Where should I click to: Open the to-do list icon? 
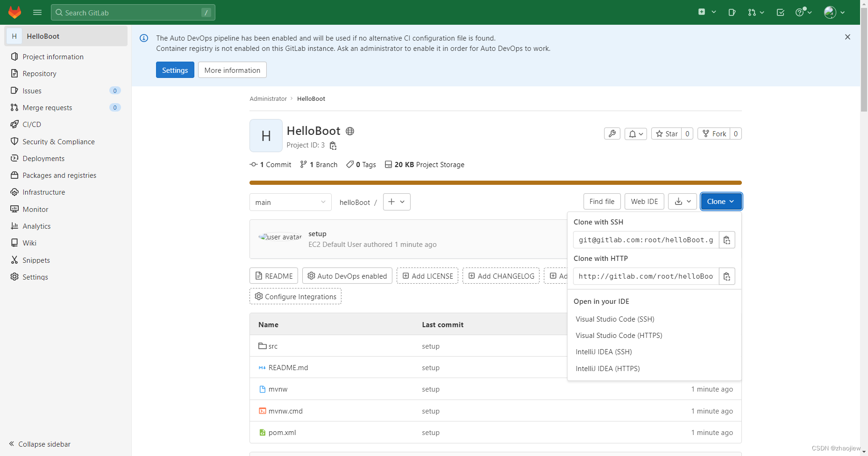coord(780,13)
